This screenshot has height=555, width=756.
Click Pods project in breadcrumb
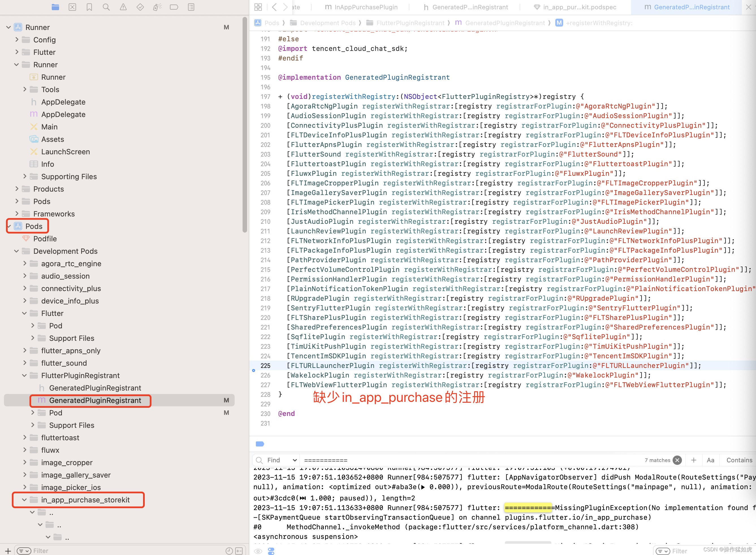[271, 23]
